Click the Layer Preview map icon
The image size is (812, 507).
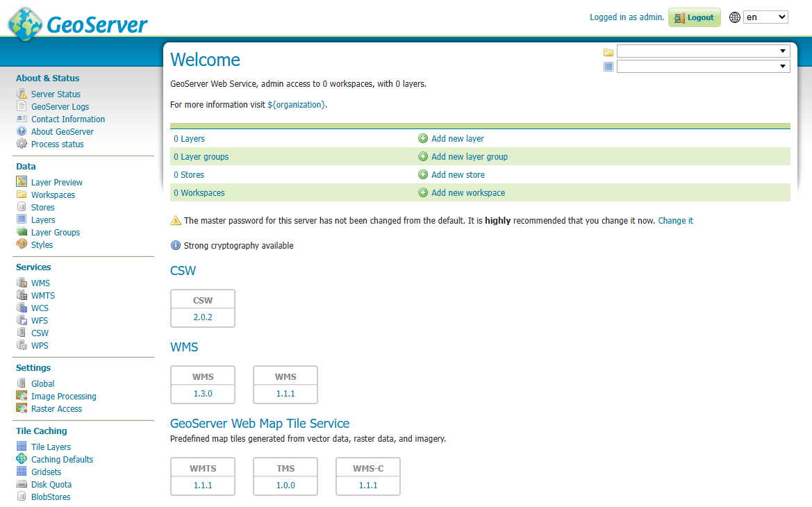22,182
